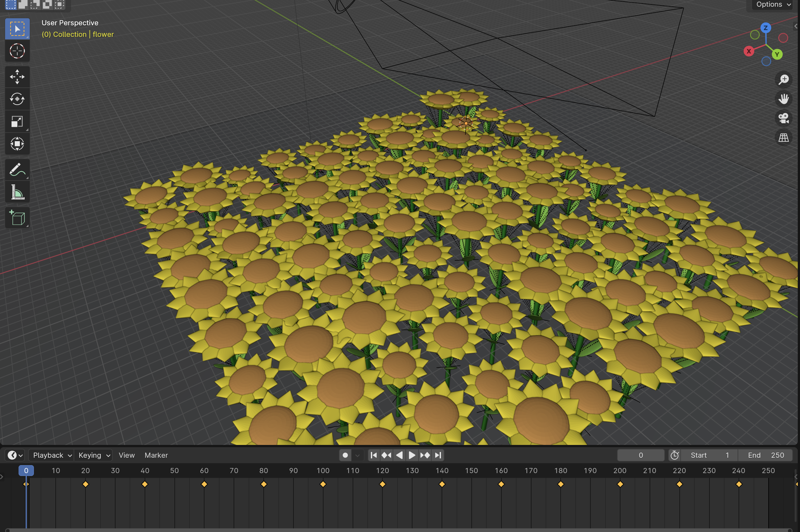
Task: Click the current frame field showing 0
Action: [x=641, y=455]
